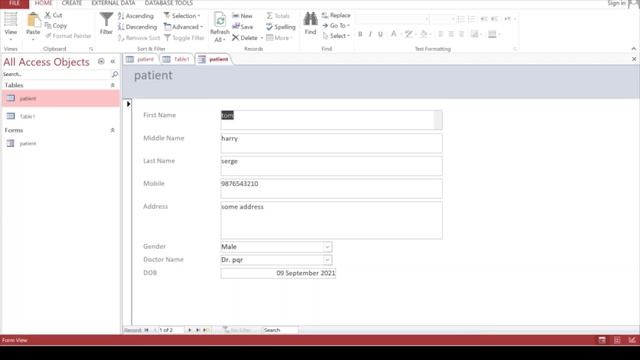Image resolution: width=640 pixels, height=360 pixels.
Task: Click the Middle Name field
Action: coord(331,143)
